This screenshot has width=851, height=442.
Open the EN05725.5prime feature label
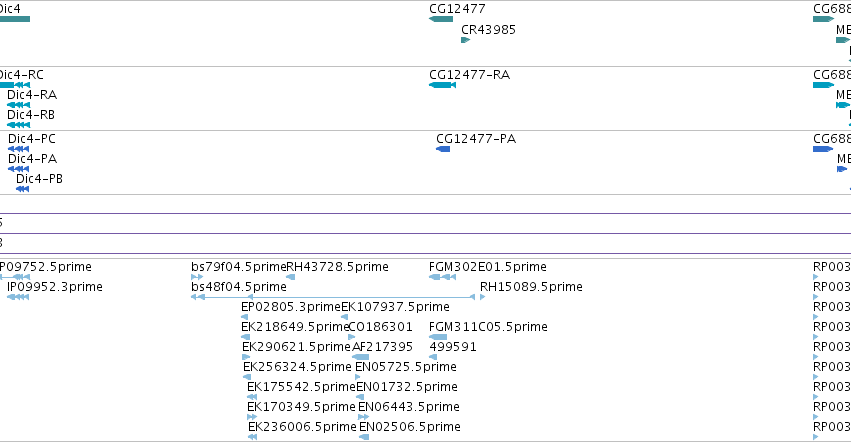(405, 367)
